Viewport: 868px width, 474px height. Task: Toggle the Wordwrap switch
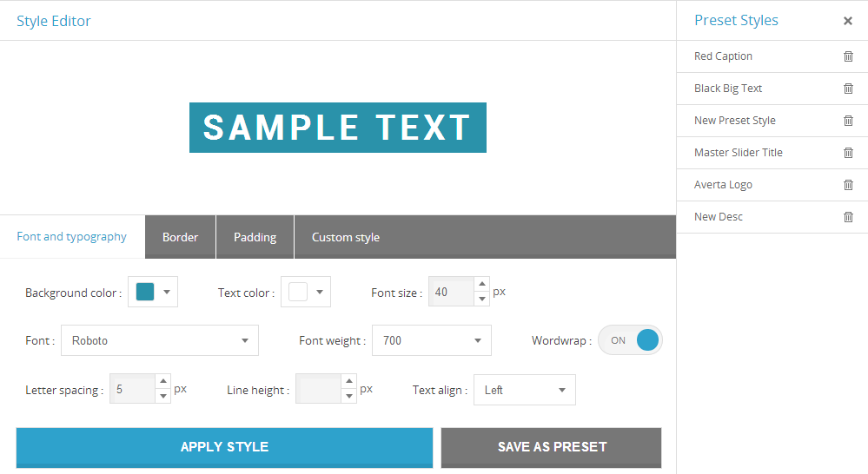[x=630, y=340]
